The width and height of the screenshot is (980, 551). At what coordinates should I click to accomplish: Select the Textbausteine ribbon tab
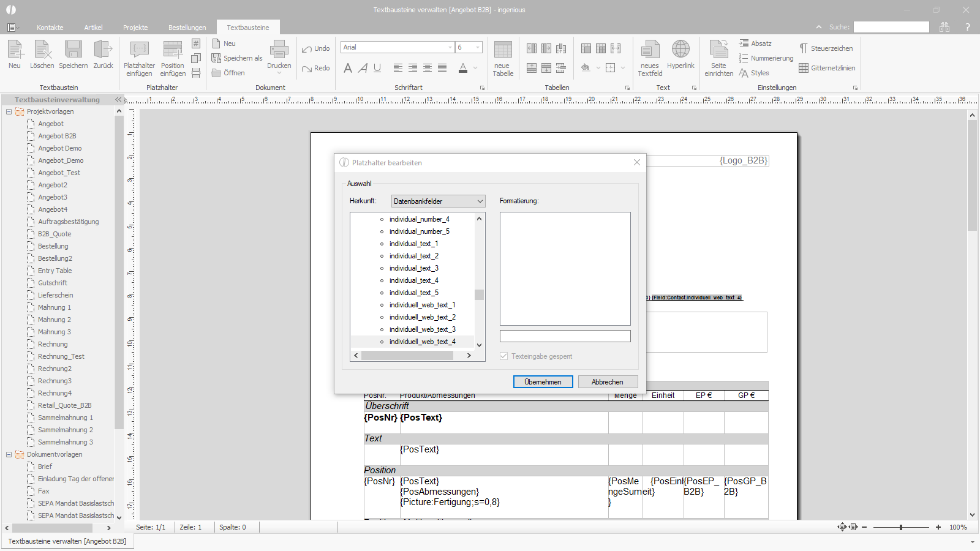[248, 28]
